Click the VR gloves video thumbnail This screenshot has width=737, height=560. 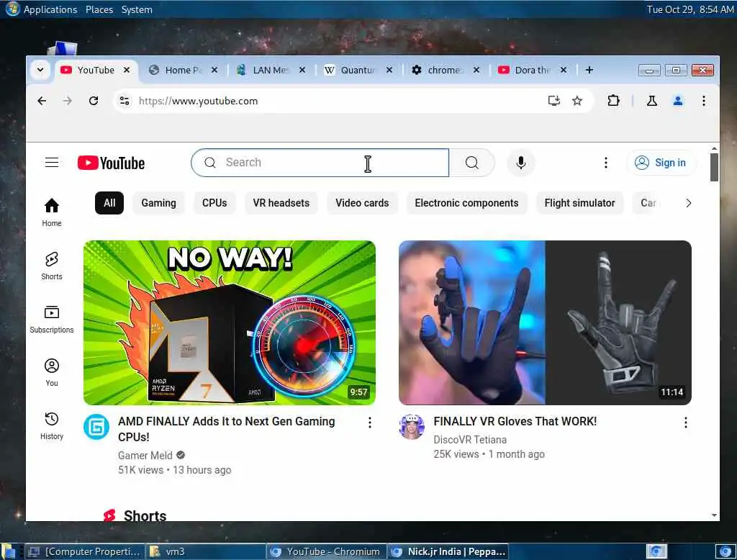pos(546,322)
